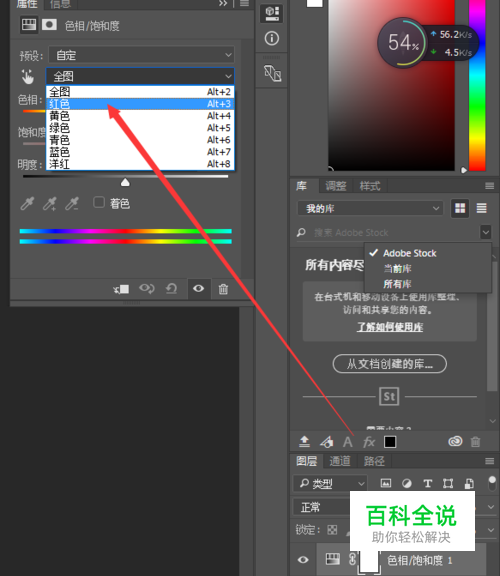
Task: Choose 当前库 search scope
Action: coord(397,269)
